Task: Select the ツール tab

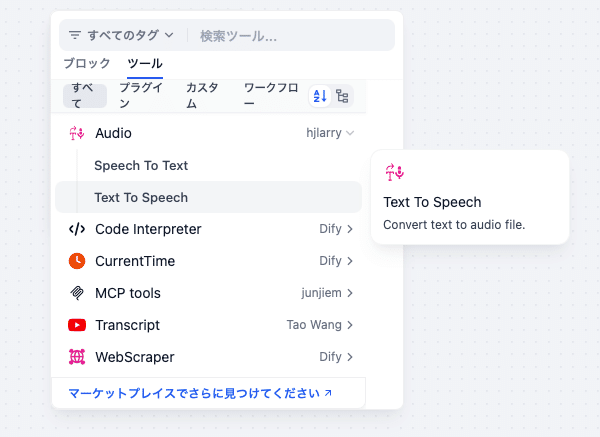Action: (145, 63)
